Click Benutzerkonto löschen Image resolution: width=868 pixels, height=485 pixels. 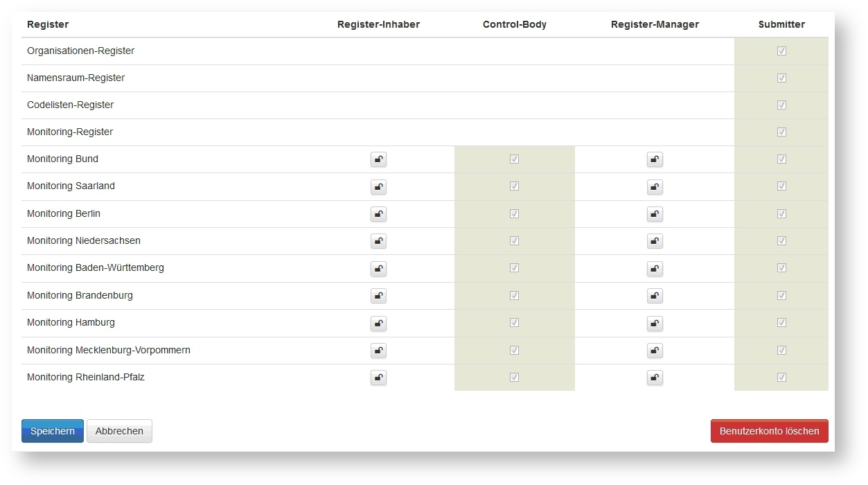click(x=769, y=430)
